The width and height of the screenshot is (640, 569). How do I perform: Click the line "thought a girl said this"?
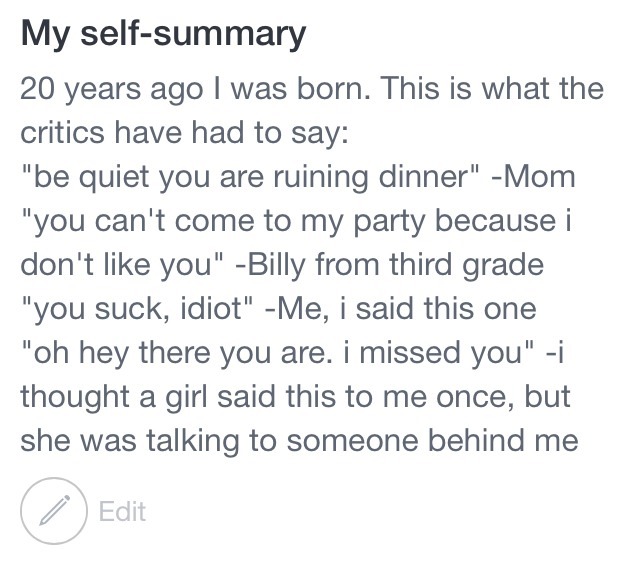[x=296, y=397]
